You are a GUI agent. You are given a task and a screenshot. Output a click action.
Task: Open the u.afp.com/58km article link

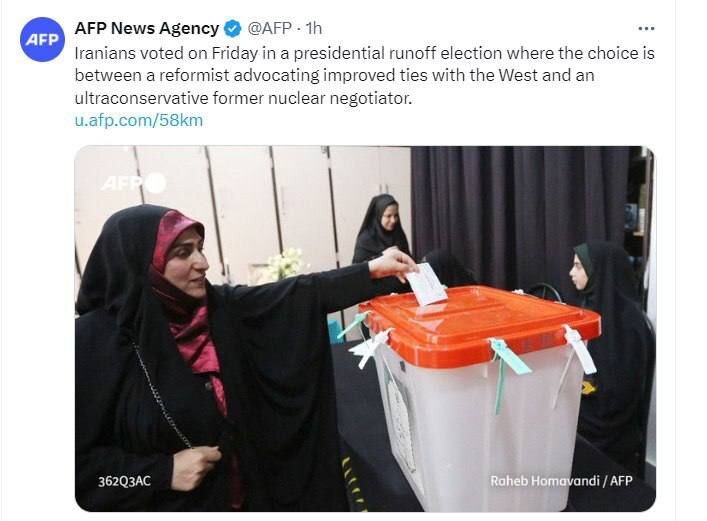139,120
